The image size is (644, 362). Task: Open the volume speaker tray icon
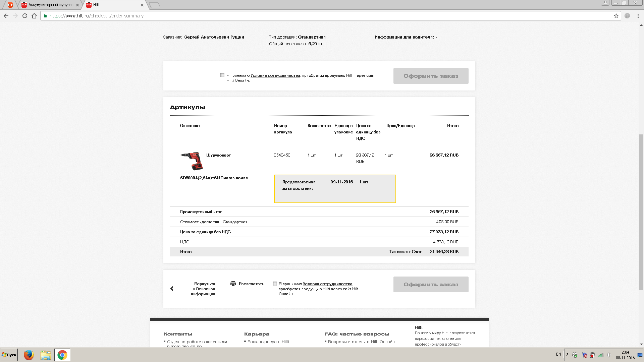pos(609,355)
